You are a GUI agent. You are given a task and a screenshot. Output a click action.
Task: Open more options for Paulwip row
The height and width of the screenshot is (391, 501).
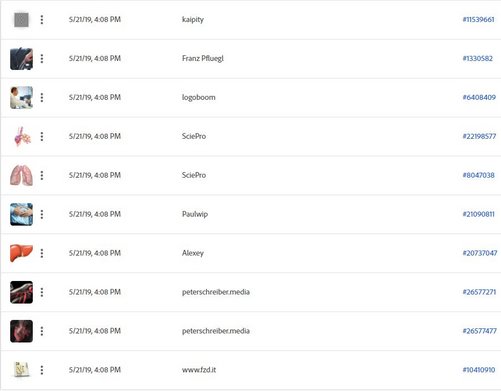[42, 214]
